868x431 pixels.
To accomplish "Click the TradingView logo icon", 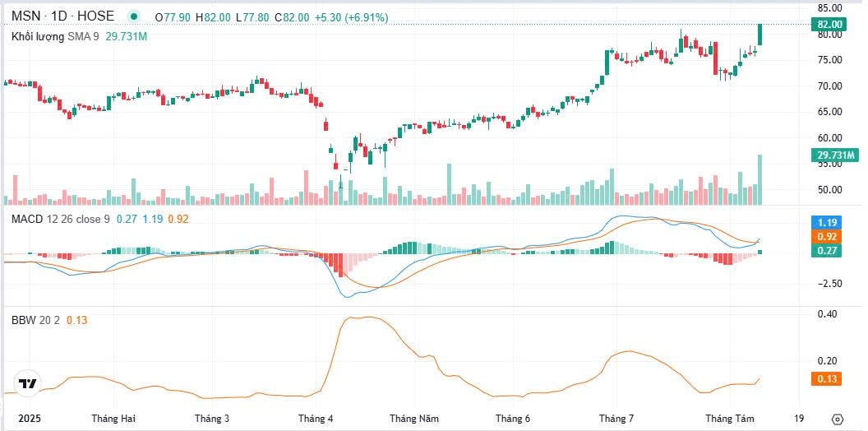I will [x=28, y=383].
